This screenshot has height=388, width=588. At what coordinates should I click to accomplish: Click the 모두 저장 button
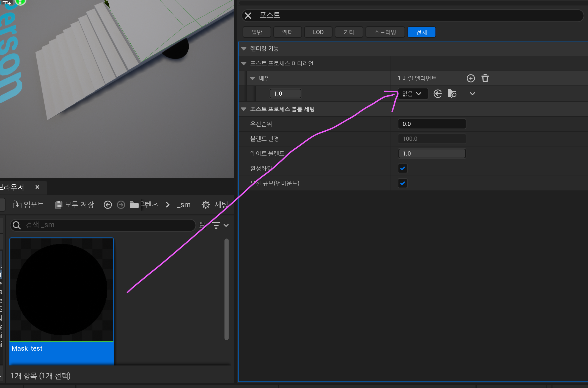point(74,205)
